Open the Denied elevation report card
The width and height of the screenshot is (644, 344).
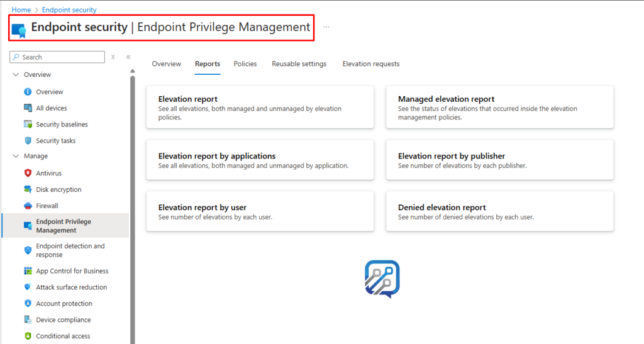(500, 211)
